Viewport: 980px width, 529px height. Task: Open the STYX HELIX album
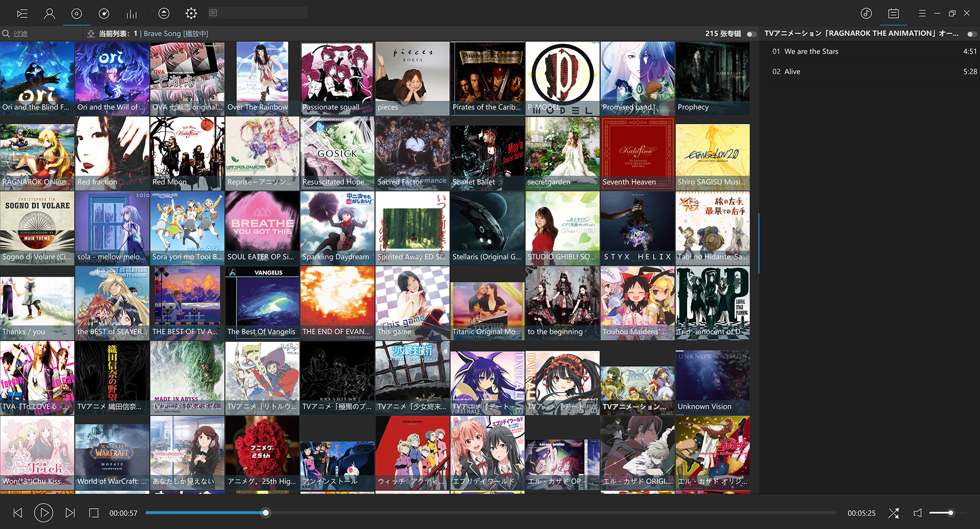click(x=638, y=228)
